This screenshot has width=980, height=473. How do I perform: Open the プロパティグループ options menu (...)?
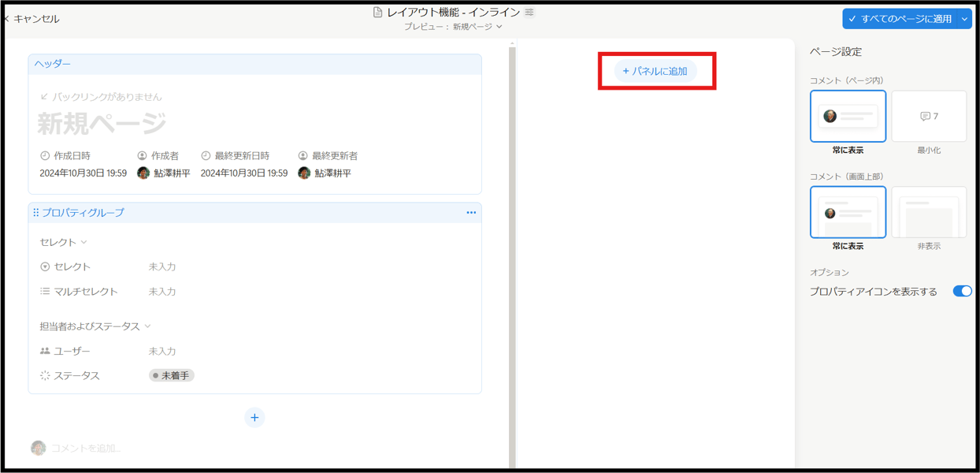coord(471,212)
